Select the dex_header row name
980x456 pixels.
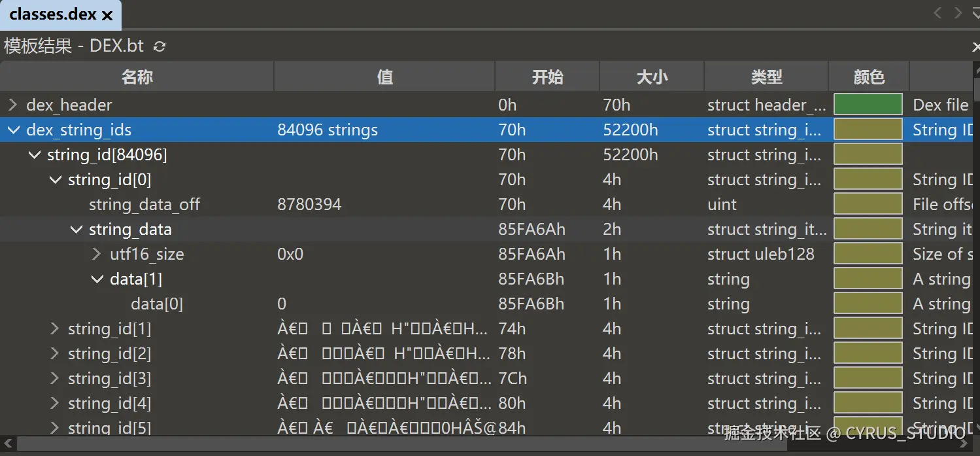point(69,105)
